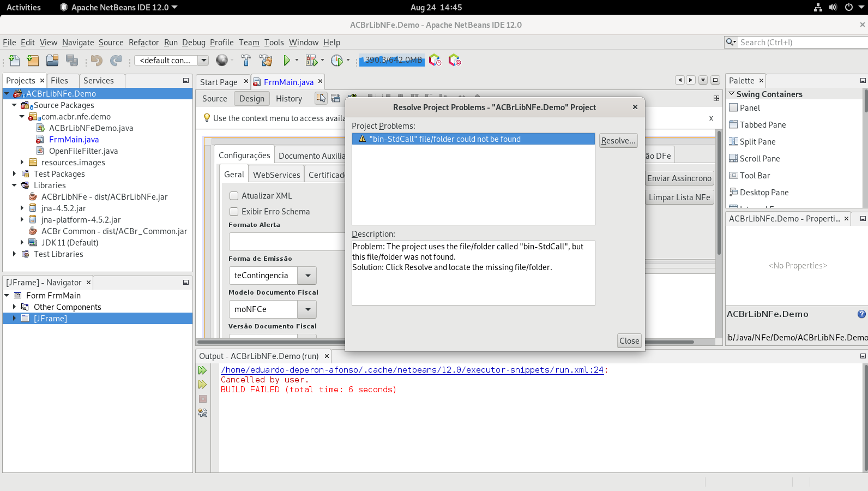Toggle the Exibir Erro Schema checkbox
Viewport: 868px width, 491px height.
(x=234, y=212)
